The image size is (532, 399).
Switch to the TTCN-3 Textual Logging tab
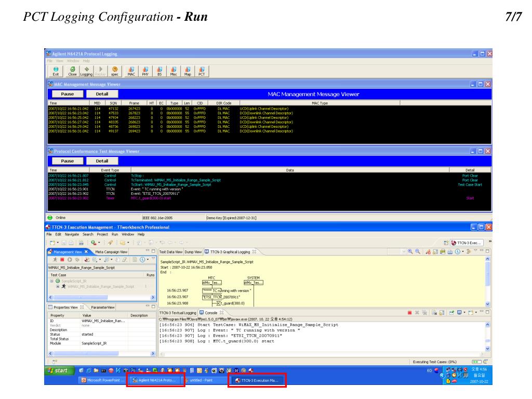coord(178,313)
